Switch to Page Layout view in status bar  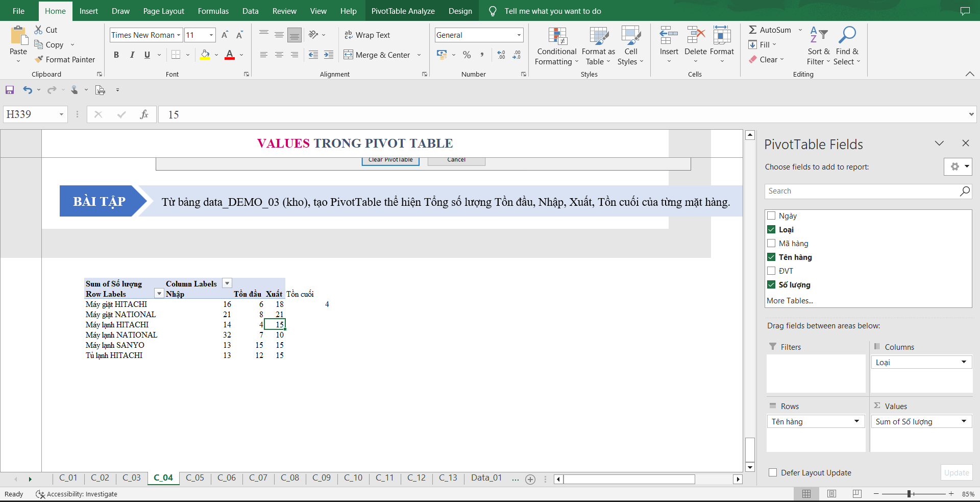pyautogui.click(x=831, y=494)
